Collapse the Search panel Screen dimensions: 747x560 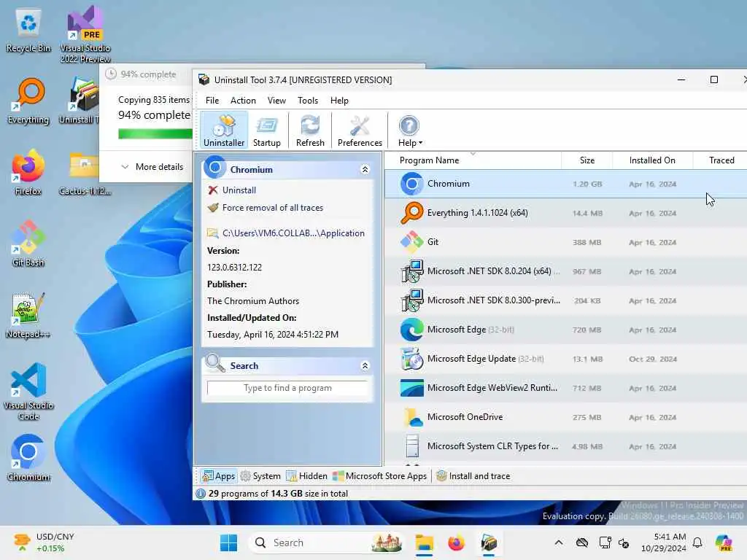coord(365,366)
